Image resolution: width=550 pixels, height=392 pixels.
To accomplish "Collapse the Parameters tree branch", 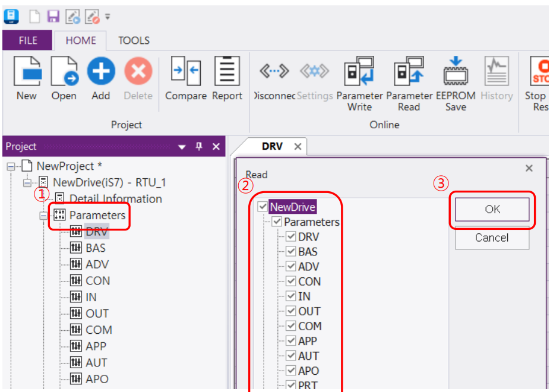I will (43, 216).
